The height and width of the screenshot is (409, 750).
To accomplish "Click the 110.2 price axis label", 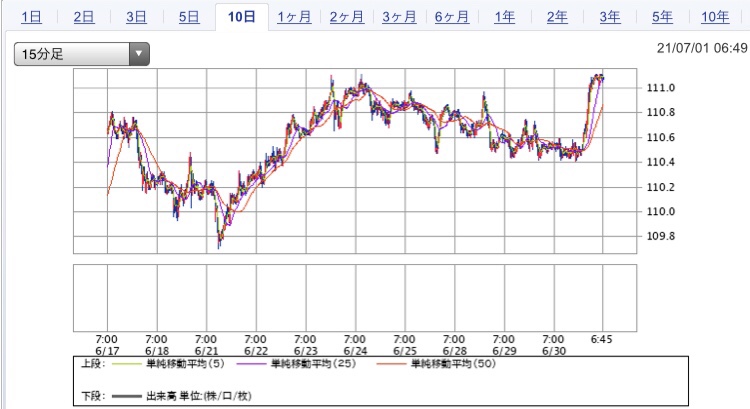I will pyautogui.click(x=661, y=187).
